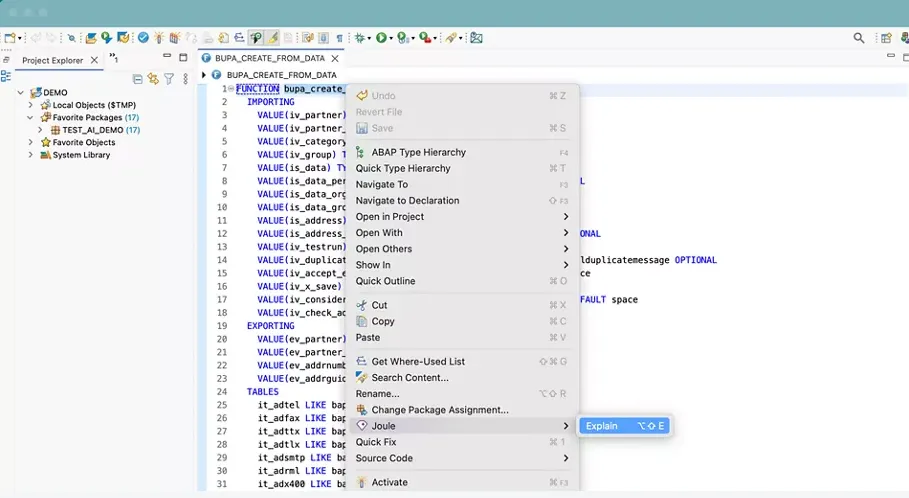Close the Project Explorer tab
The height and width of the screenshot is (498, 909).
[95, 60]
